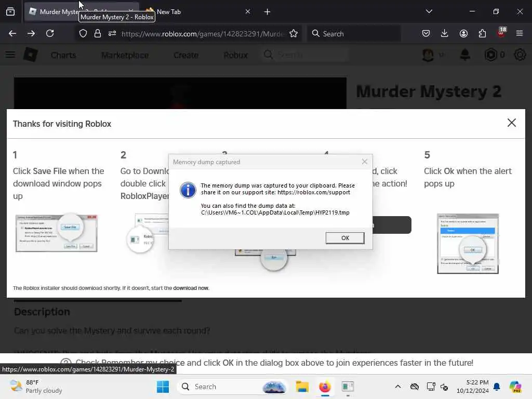Image resolution: width=532 pixels, height=399 pixels.
Task: Open Firefox tracking protection shield
Action: (83, 34)
